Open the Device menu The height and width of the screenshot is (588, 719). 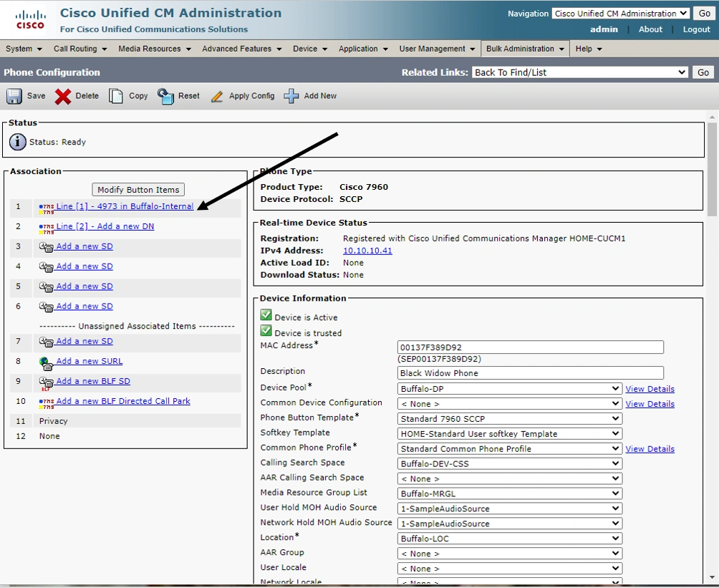pyautogui.click(x=310, y=49)
